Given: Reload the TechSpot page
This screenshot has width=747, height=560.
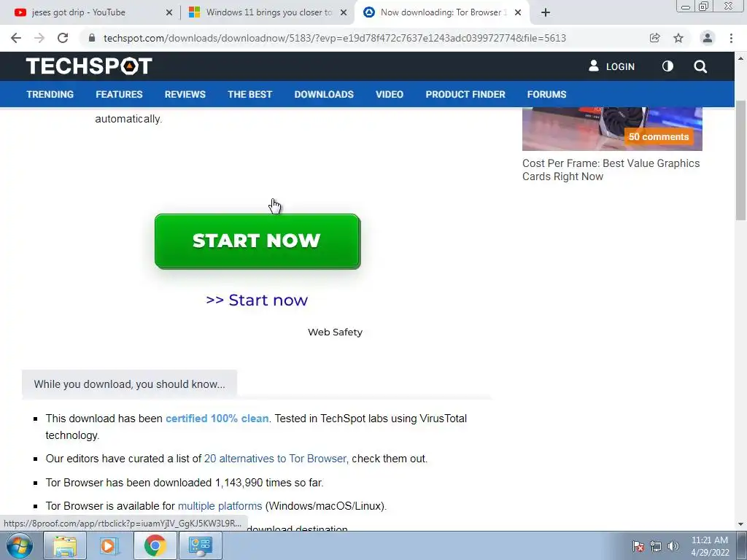Looking at the screenshot, I should pyautogui.click(x=63, y=38).
